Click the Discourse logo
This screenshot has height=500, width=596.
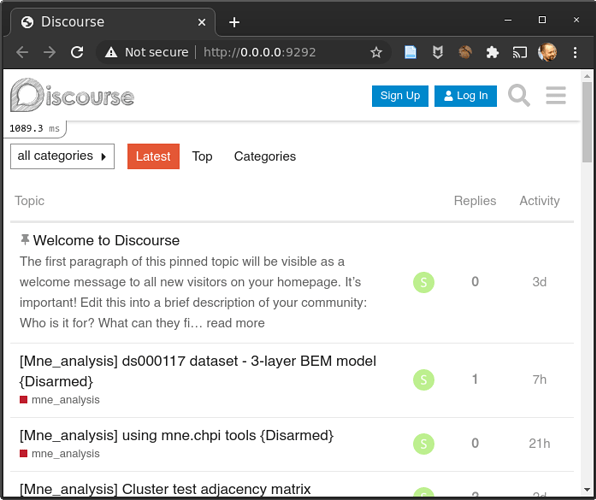click(72, 95)
